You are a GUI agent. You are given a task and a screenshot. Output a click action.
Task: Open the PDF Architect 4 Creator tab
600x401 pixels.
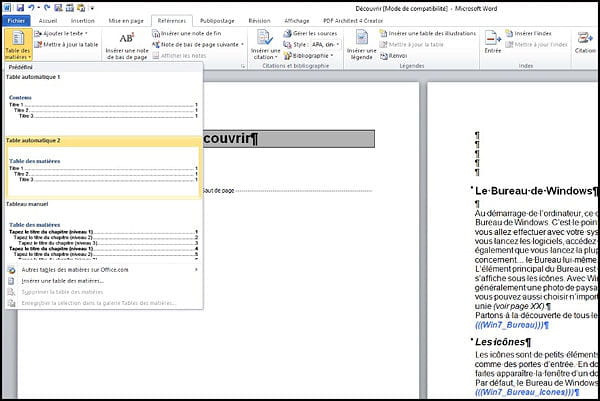(x=353, y=21)
